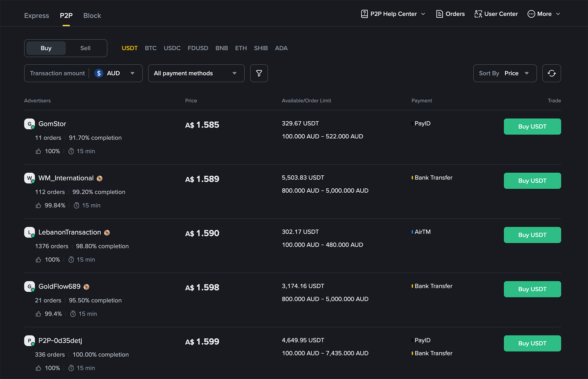Open the Sort By Price dropdown
Viewport: 588px width, 379px height.
[504, 73]
